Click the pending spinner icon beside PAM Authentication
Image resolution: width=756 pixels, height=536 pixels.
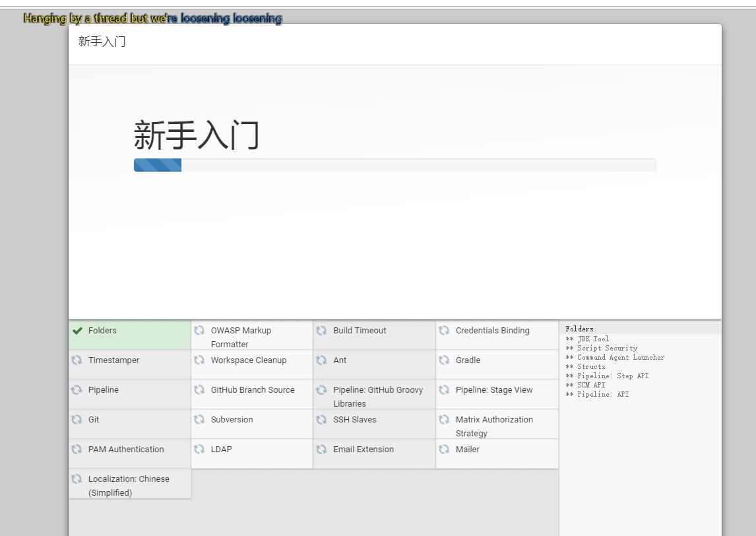pos(77,449)
